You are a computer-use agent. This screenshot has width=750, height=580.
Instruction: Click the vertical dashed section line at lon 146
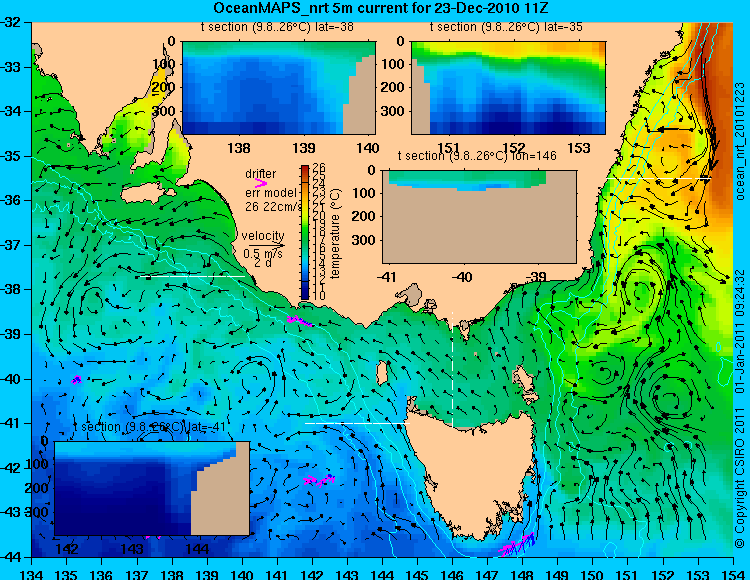coord(452,368)
